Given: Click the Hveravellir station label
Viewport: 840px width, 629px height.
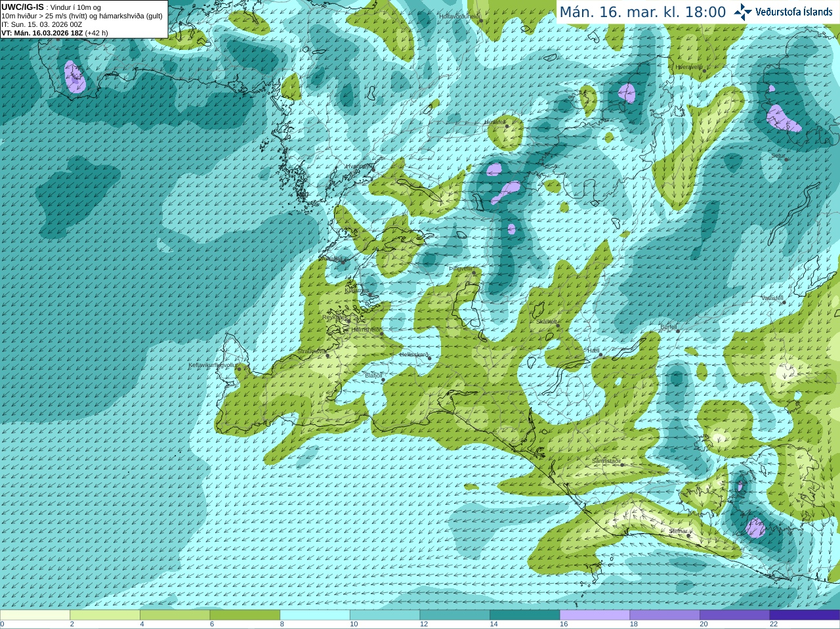Looking at the screenshot, I should (689, 66).
